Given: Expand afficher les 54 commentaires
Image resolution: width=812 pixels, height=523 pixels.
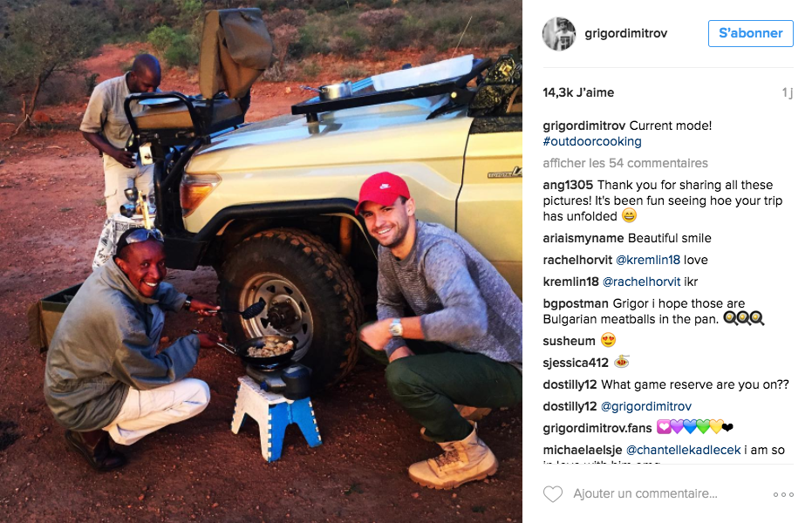Looking at the screenshot, I should (625, 163).
